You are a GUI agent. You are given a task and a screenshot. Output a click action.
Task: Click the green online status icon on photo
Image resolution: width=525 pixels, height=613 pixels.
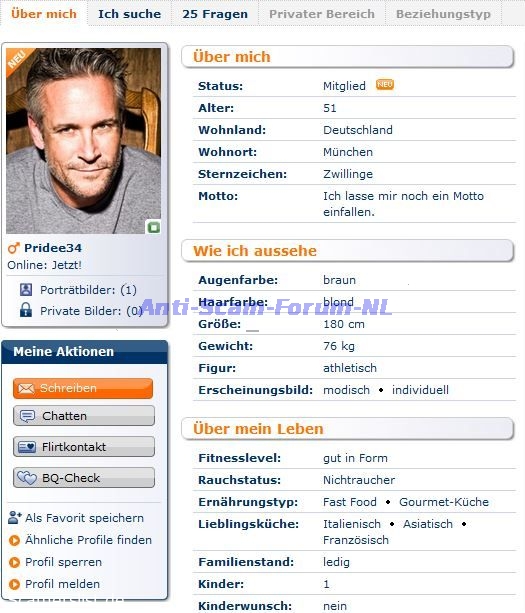pyautogui.click(x=154, y=227)
